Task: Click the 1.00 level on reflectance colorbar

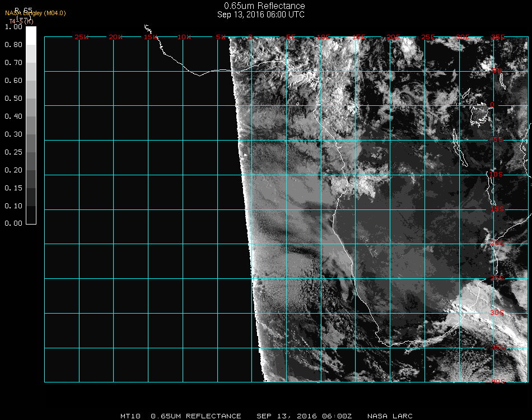Action: (x=14, y=27)
